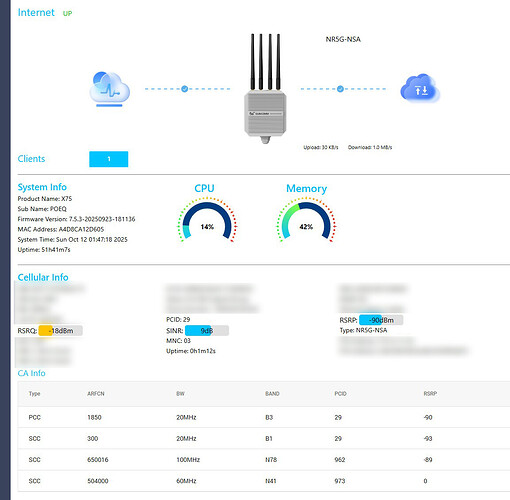Click the RSRP column header
This screenshot has width=510, height=500.
tap(430, 394)
